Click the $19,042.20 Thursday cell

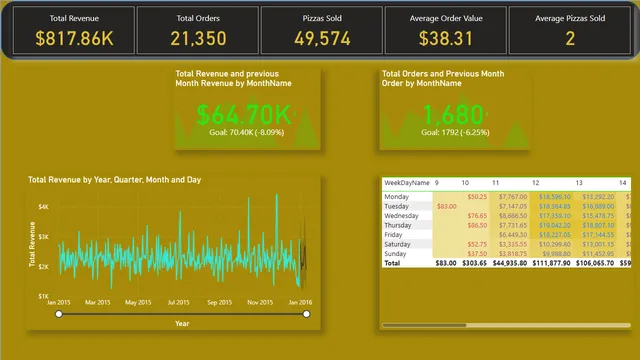click(x=555, y=225)
